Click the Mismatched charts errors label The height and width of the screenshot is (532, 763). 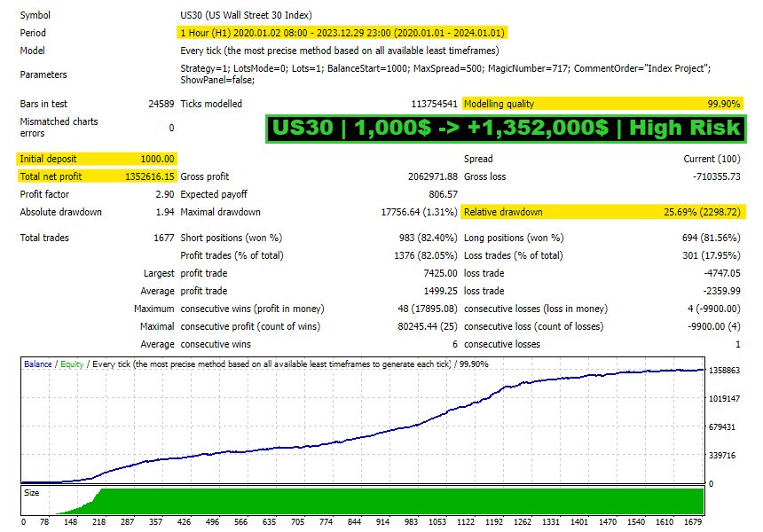coord(59,128)
